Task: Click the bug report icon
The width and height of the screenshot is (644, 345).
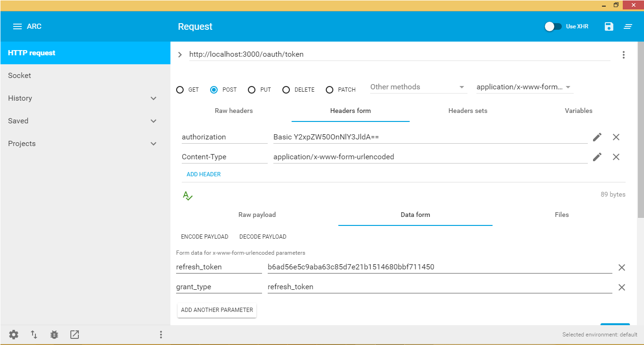Action: click(54, 335)
